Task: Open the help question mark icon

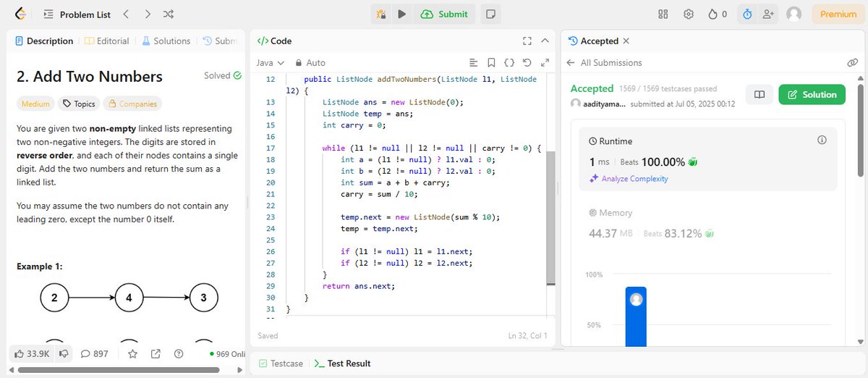Action: click(178, 354)
